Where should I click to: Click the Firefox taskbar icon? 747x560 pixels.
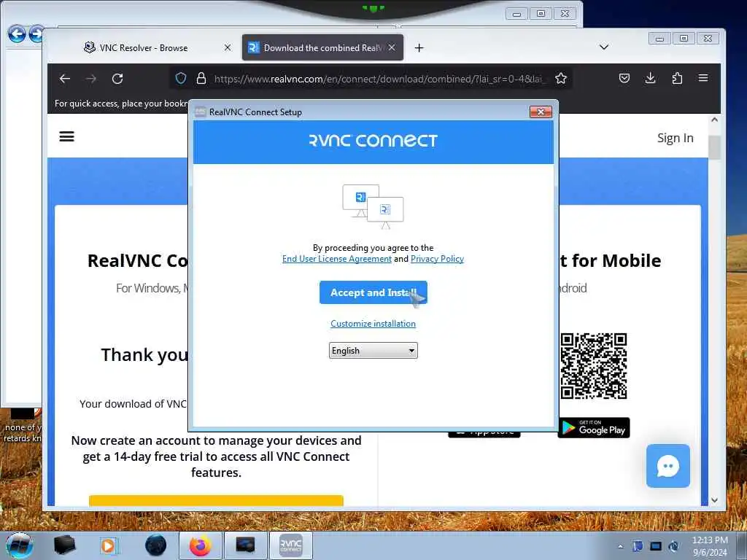point(201,545)
